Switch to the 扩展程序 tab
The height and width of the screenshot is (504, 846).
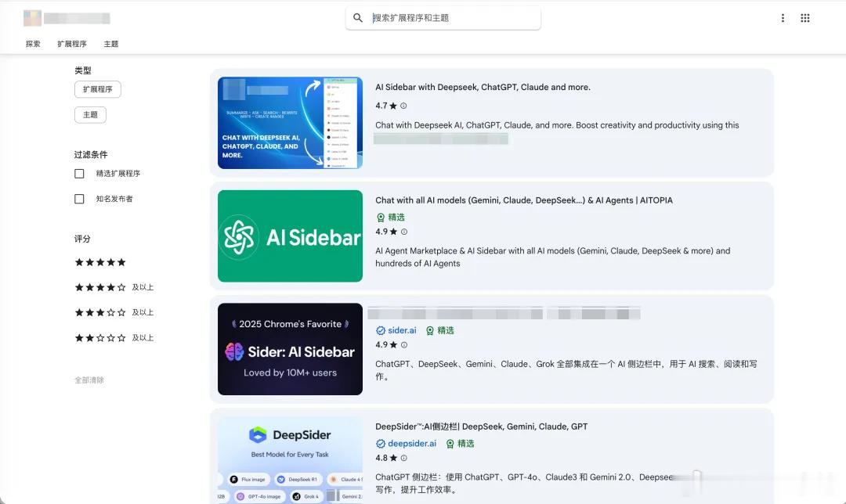(x=72, y=44)
